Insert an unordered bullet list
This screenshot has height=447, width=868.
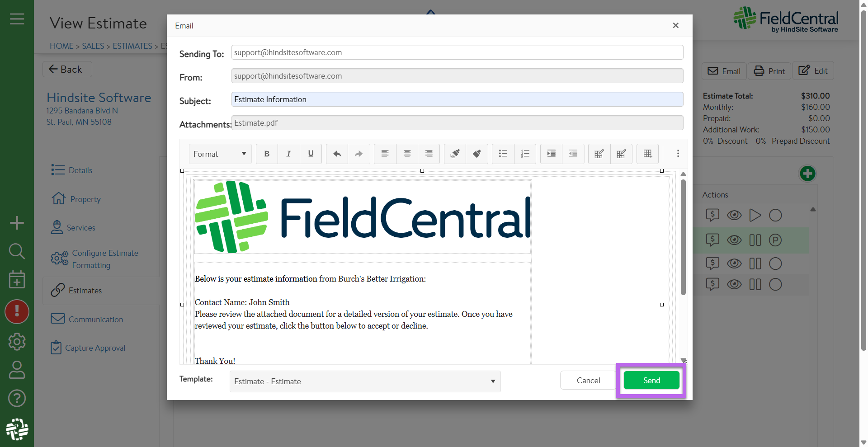[503, 154]
